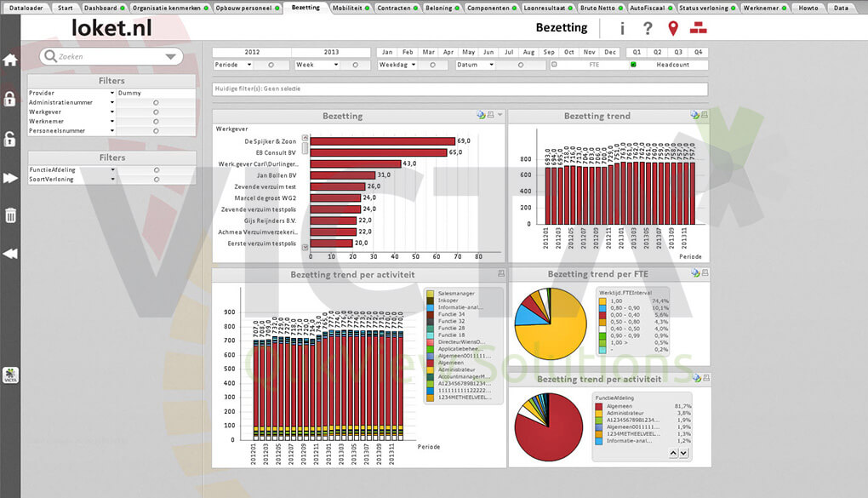Screen dimensions: 868x498
Task: Open the Zoeken search dropdown arrow
Action: coord(170,56)
